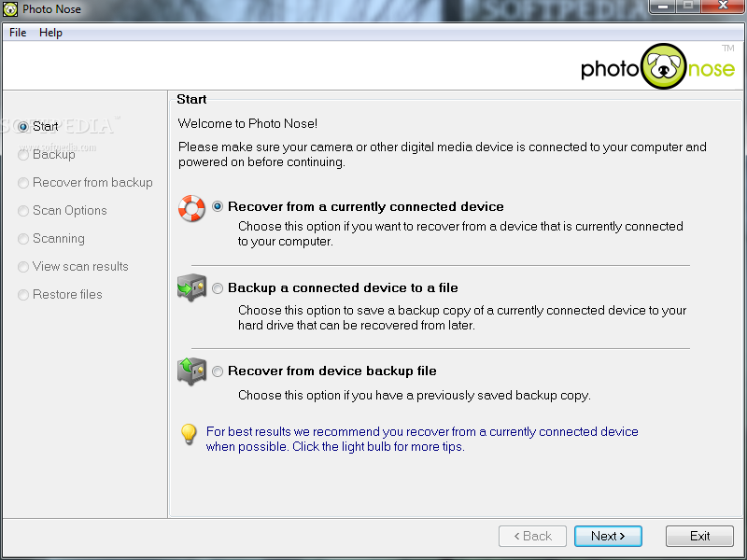Click the safe icon beside Backup a connected device
This screenshot has height=560, width=747.
(x=191, y=287)
